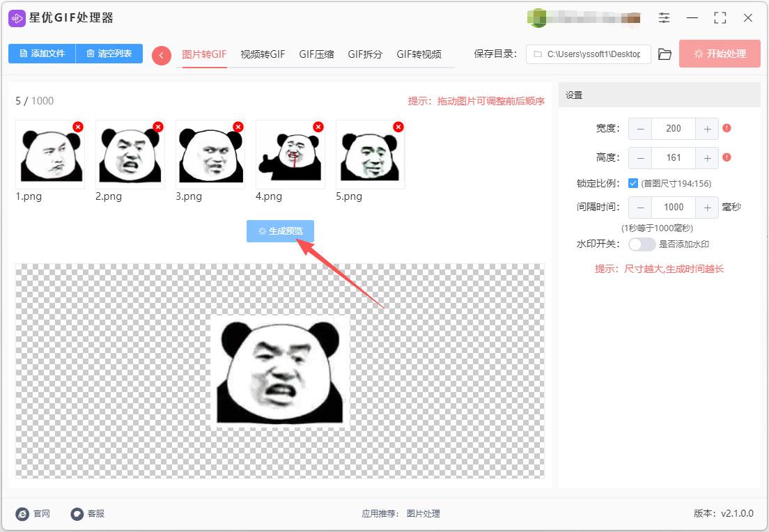This screenshot has width=769, height=532.
Task: Click the user avatar in title bar
Action: coord(538,18)
